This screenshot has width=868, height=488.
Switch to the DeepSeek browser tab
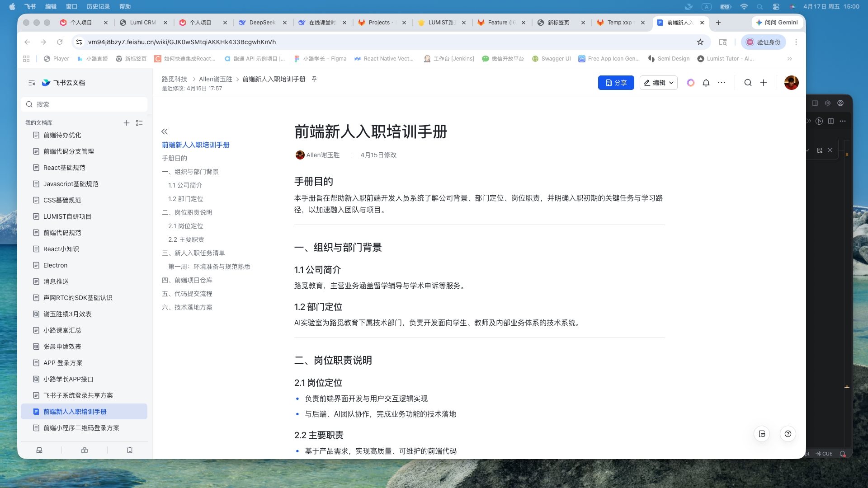pyautogui.click(x=262, y=22)
